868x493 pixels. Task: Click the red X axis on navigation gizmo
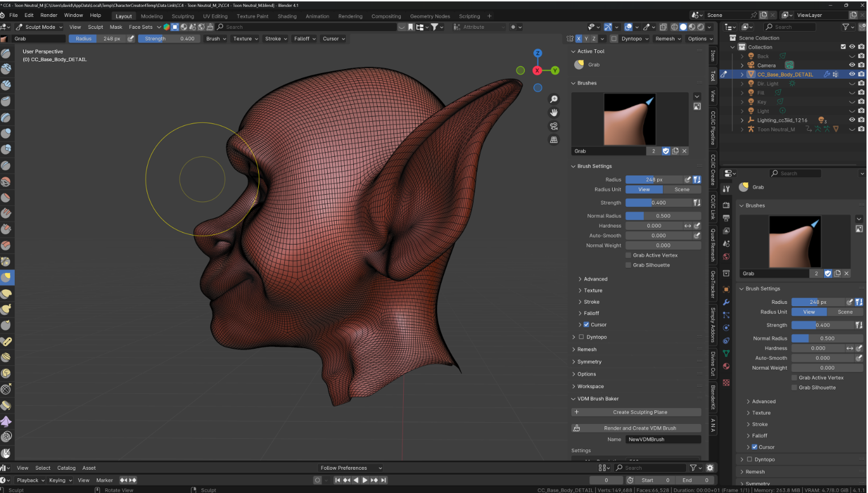pos(537,70)
